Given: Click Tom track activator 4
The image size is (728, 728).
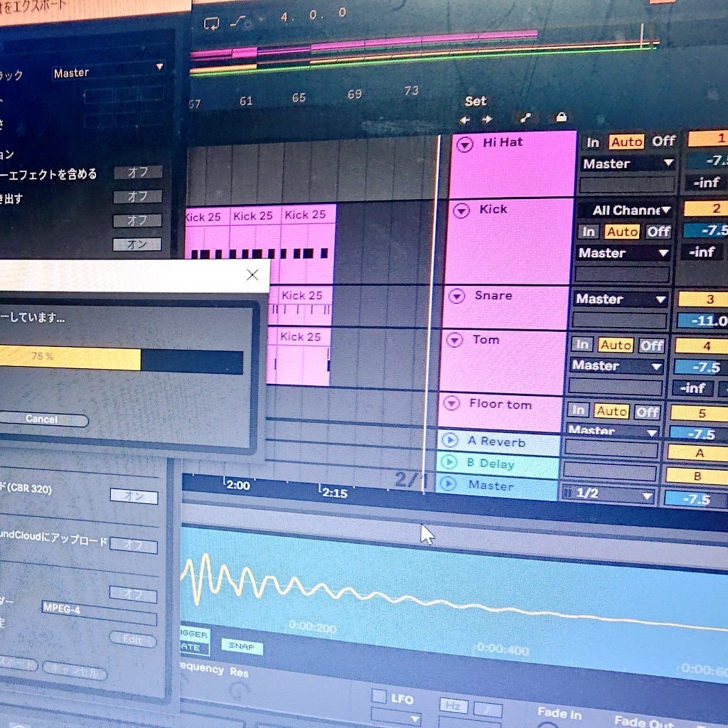Looking at the screenshot, I should pyautogui.click(x=701, y=346).
